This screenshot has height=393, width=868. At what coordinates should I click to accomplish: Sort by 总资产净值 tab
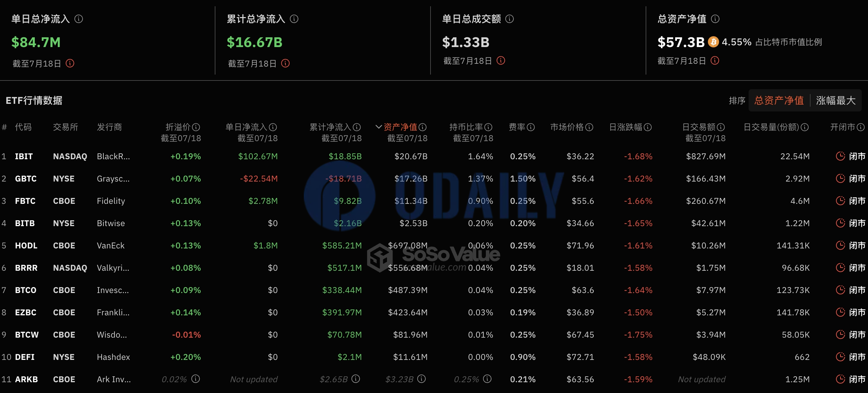pyautogui.click(x=779, y=101)
